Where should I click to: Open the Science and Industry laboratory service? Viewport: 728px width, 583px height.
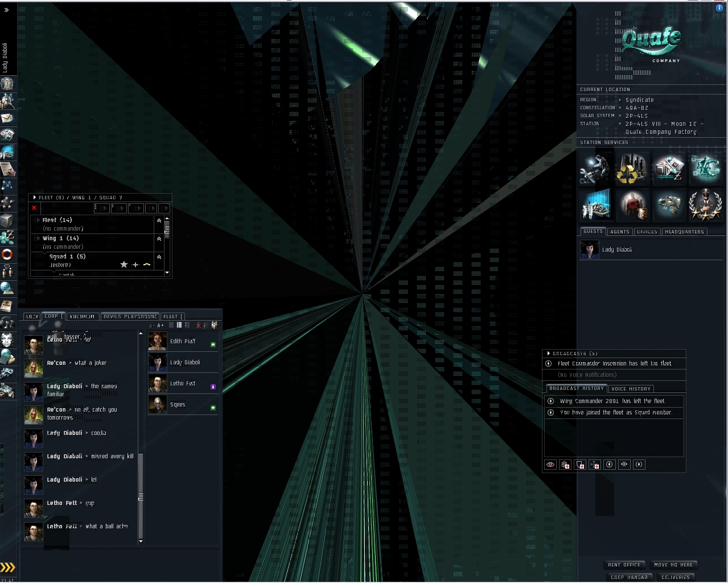597,204
